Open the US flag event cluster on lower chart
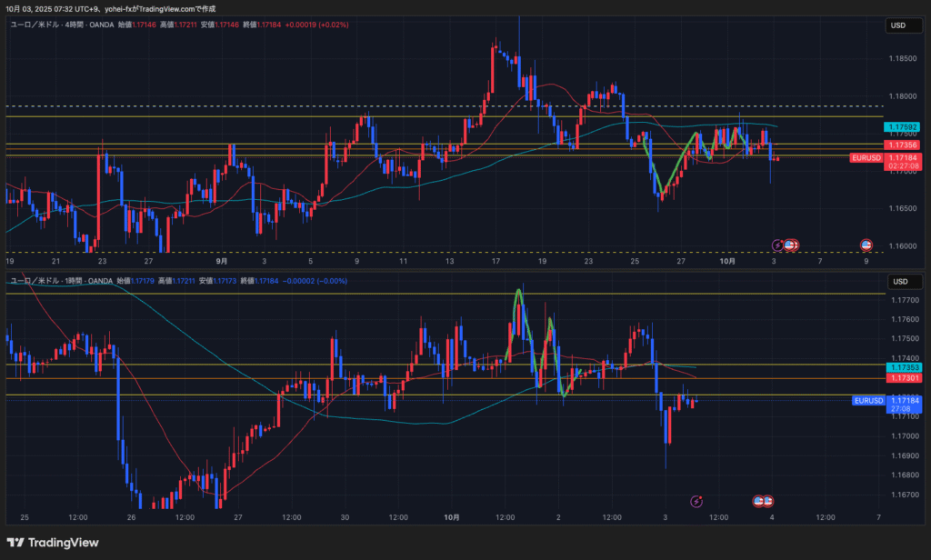This screenshot has width=931, height=560. [x=763, y=501]
